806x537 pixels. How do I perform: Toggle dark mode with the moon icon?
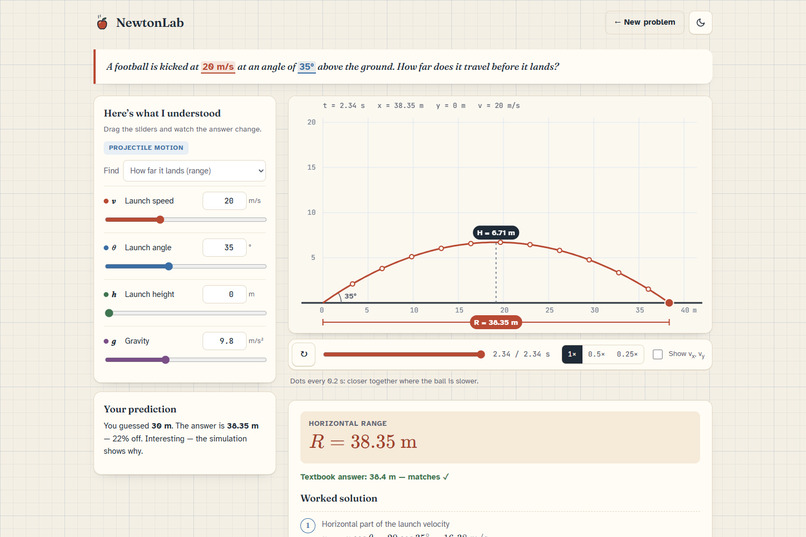coord(700,23)
